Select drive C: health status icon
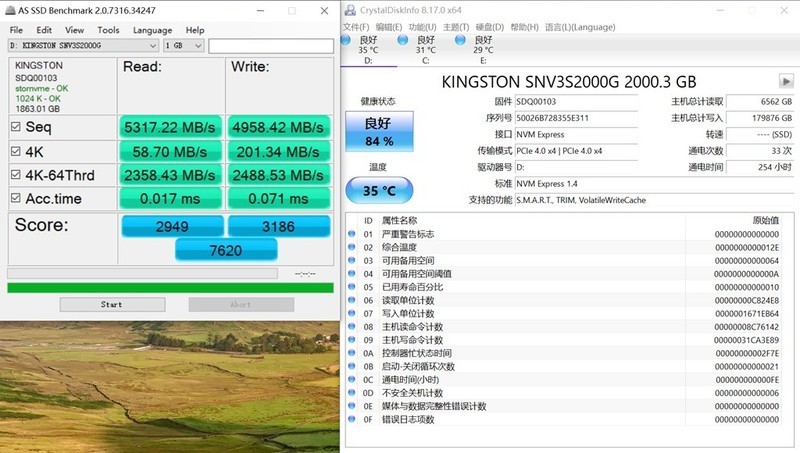The height and width of the screenshot is (453, 800). point(403,40)
